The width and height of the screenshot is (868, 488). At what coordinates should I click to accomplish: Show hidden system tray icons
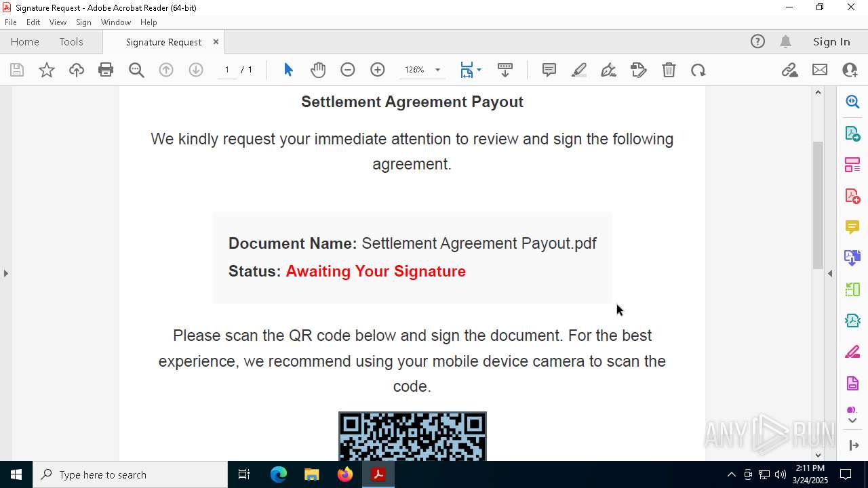tap(731, 474)
